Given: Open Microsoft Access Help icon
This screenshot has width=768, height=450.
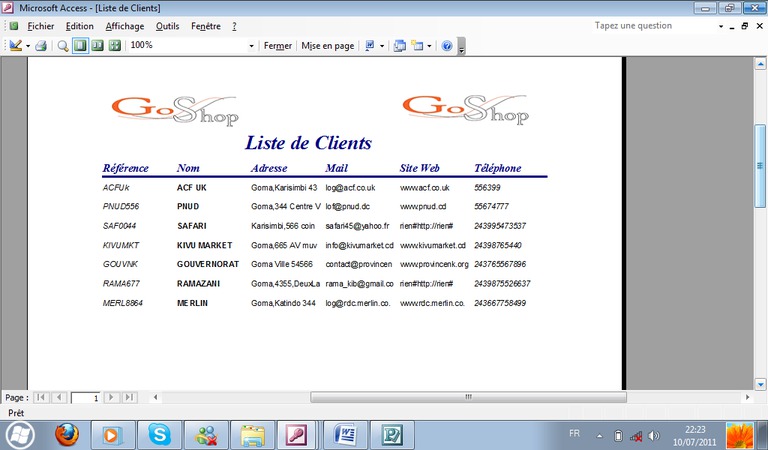Looking at the screenshot, I should click(447, 46).
